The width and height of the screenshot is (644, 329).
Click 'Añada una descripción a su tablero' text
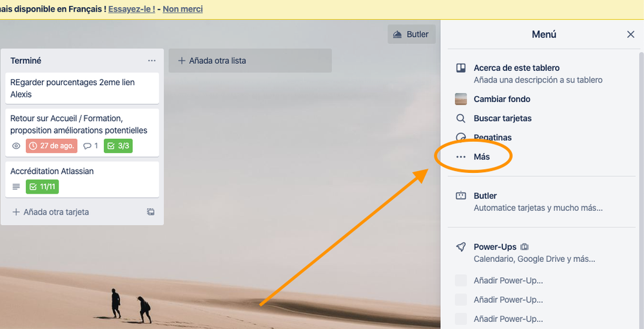pyautogui.click(x=538, y=80)
